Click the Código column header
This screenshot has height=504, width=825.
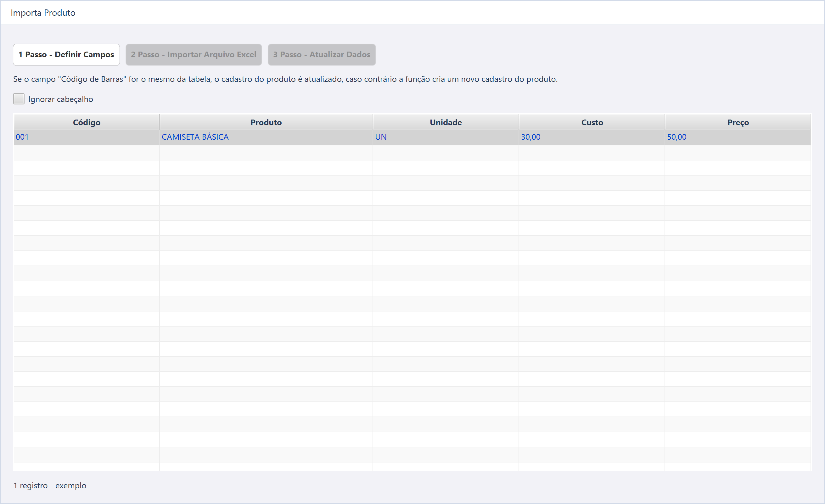coord(87,122)
